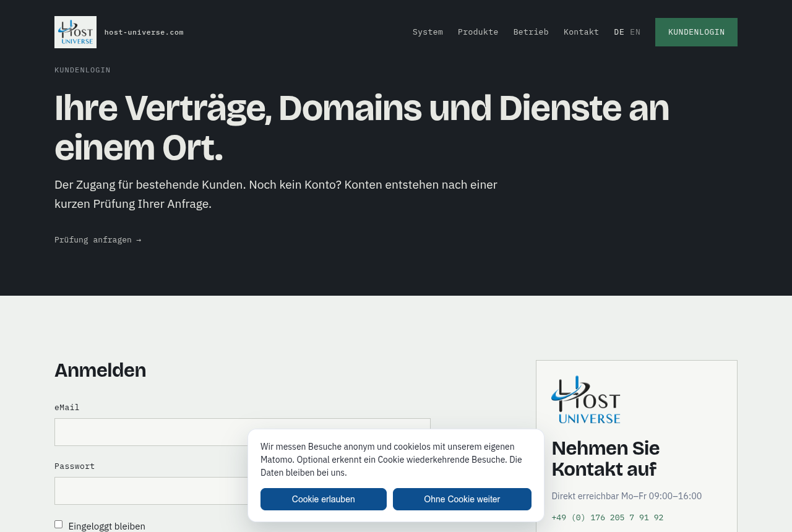This screenshot has height=532, width=792.
Task: Click the 'Anmelden' heading
Action: coord(100,370)
